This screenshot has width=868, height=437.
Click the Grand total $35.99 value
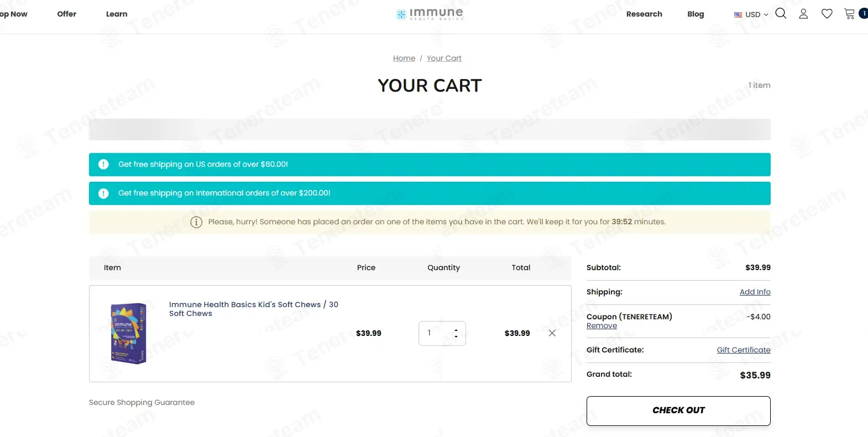(x=755, y=375)
